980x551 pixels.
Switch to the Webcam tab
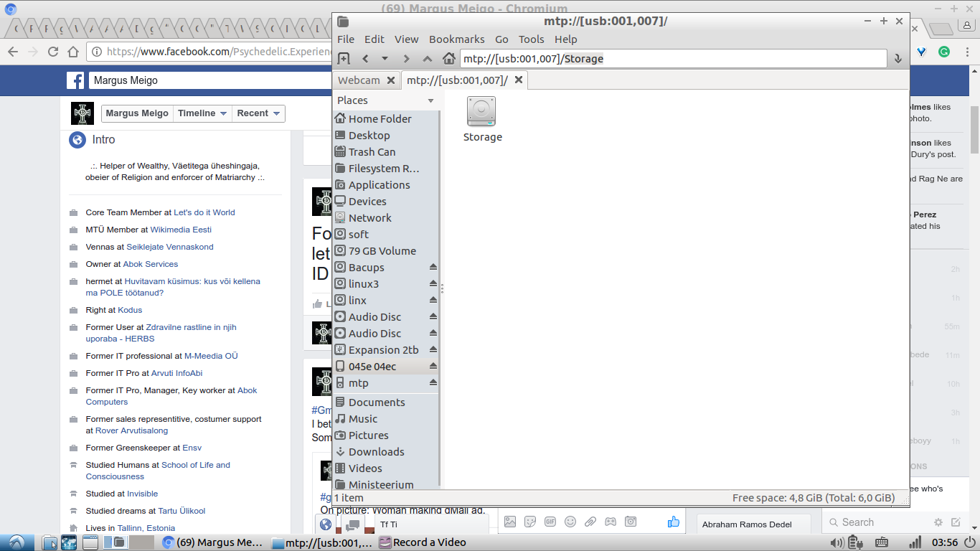[x=359, y=80]
